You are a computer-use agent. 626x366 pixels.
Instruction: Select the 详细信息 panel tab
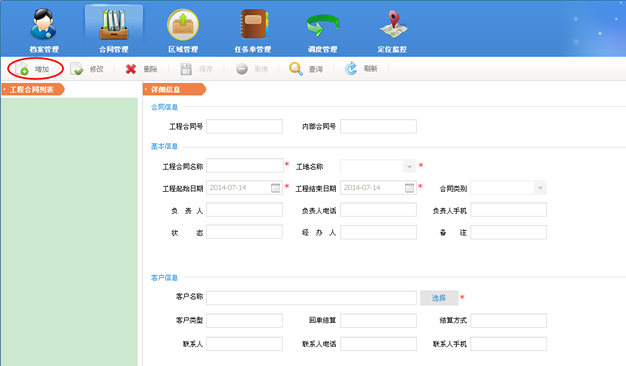coord(174,89)
